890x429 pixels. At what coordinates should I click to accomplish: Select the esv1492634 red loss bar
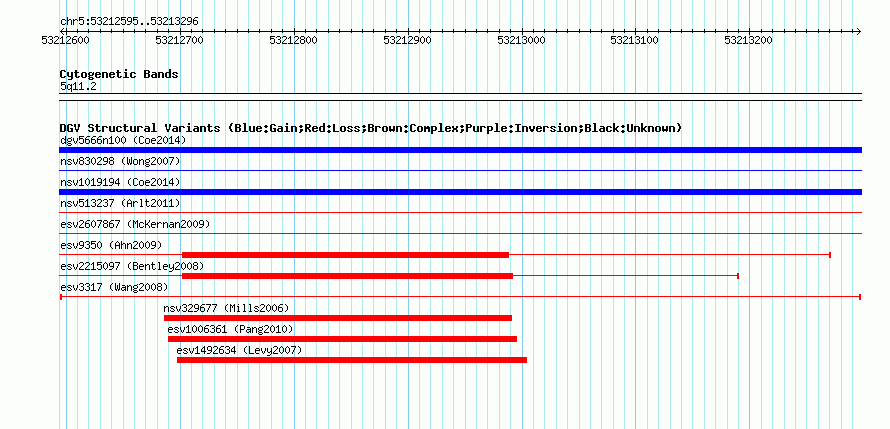pyautogui.click(x=352, y=360)
